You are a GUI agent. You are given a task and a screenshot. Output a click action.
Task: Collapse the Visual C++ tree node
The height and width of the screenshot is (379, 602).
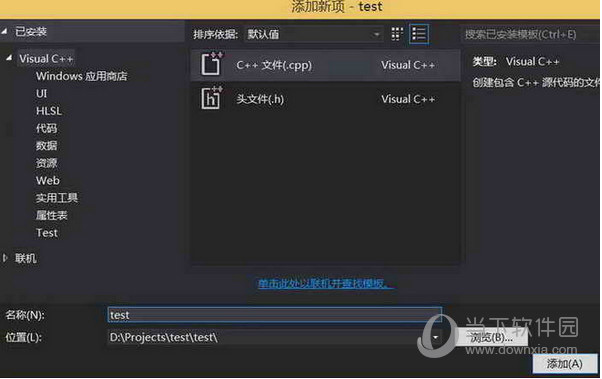click(x=9, y=58)
